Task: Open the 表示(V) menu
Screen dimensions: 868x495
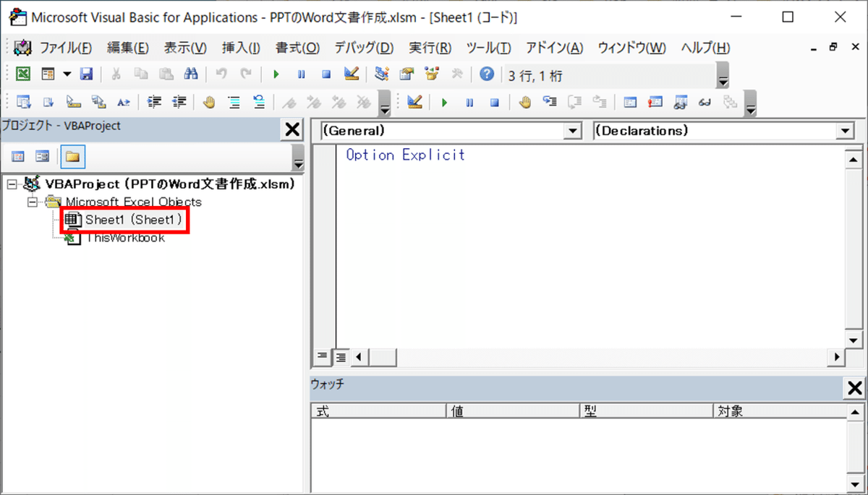Action: click(185, 48)
